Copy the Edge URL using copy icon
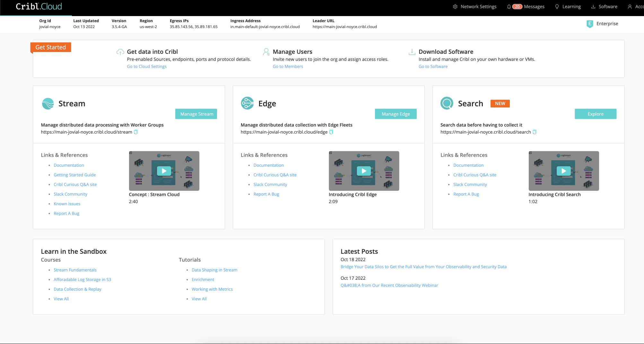 (x=331, y=132)
